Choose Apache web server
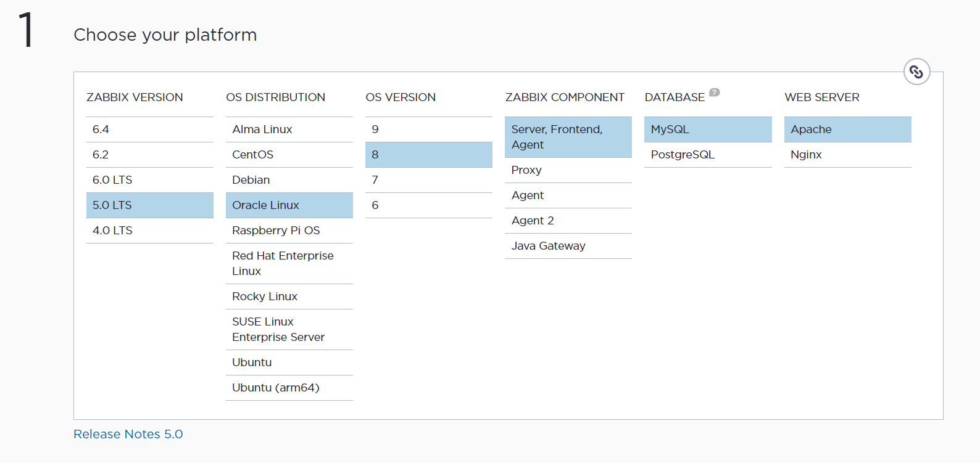This screenshot has width=980, height=463. tap(848, 129)
